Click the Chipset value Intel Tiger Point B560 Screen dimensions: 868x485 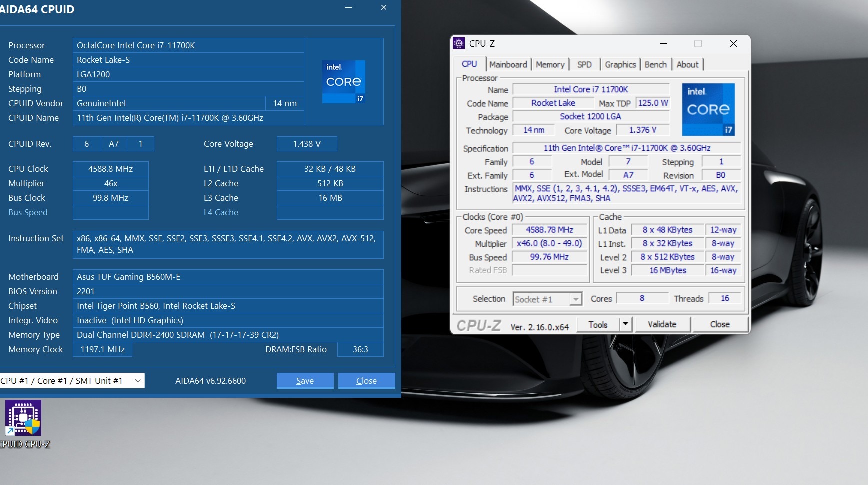point(228,306)
